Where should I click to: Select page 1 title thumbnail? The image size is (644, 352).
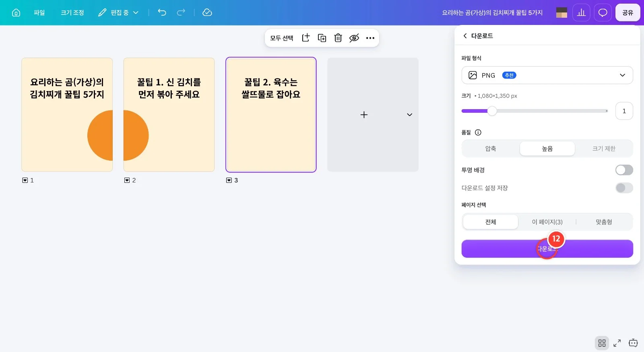coord(67,115)
